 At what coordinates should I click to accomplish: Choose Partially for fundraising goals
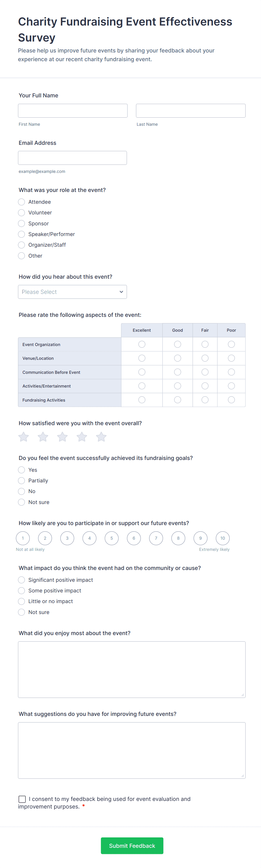click(22, 480)
